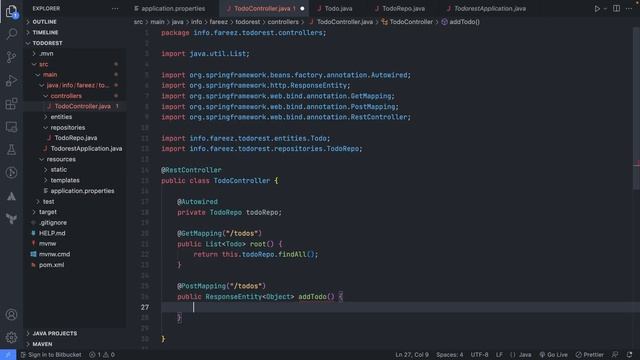Image resolution: width=640 pixels, height=360 pixels.
Task: Open the Run and Debug view icon
Action: pyautogui.click(x=11, y=80)
